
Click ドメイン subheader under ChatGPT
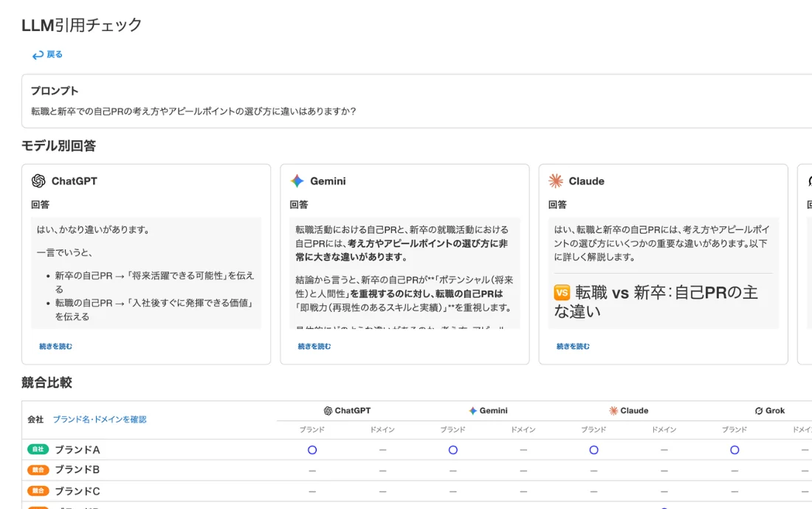click(x=382, y=430)
